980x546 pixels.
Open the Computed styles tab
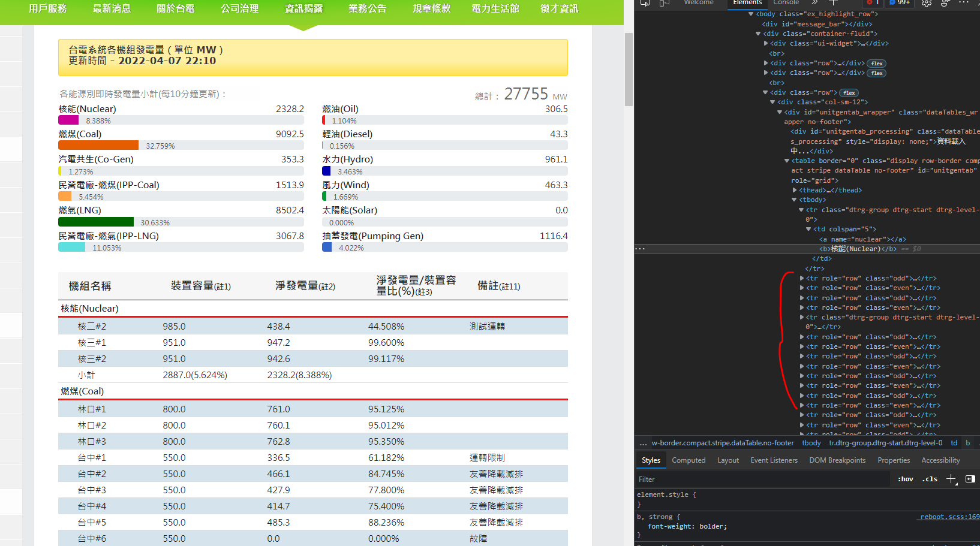click(x=689, y=460)
